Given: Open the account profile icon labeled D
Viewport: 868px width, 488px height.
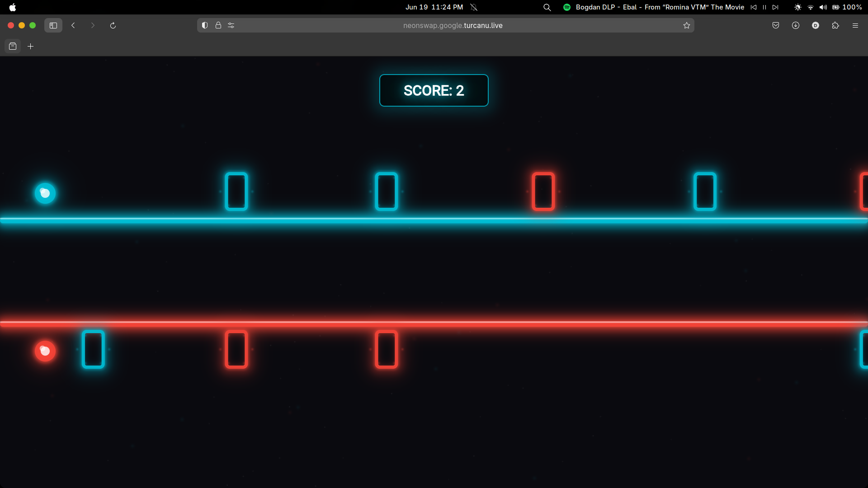Looking at the screenshot, I should [816, 25].
